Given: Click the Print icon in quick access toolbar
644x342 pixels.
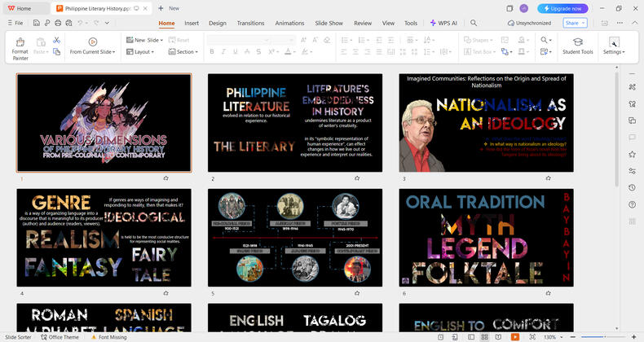Looking at the screenshot, I should tap(58, 23).
